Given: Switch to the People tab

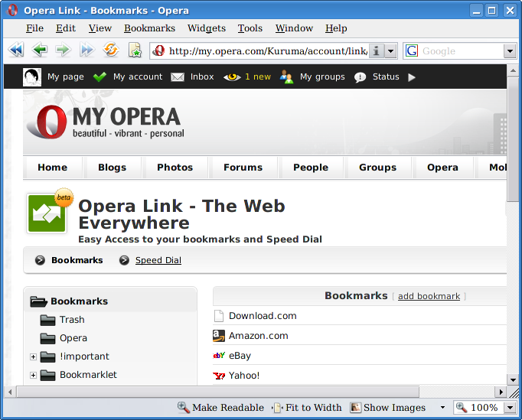Looking at the screenshot, I should point(311,168).
